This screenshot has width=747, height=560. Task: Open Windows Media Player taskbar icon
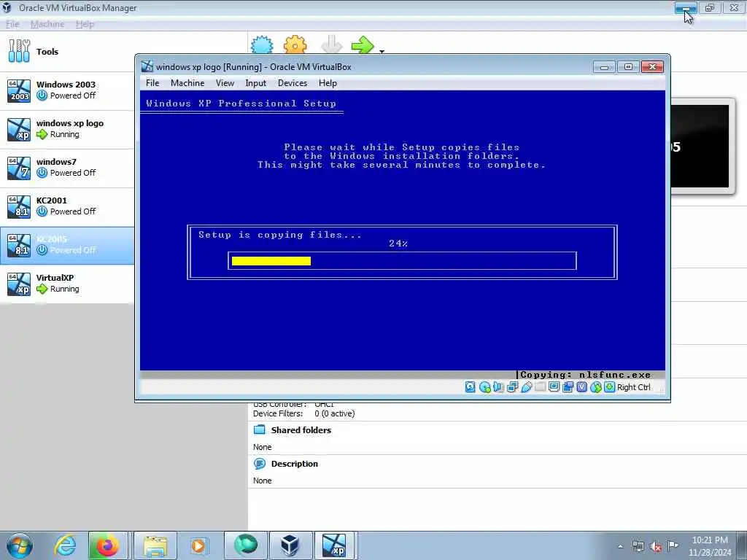pyautogui.click(x=198, y=545)
